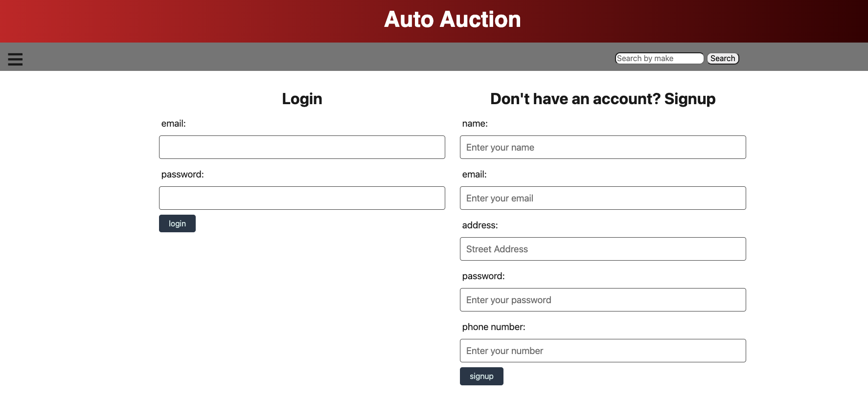Click the password label in signup form

click(483, 276)
